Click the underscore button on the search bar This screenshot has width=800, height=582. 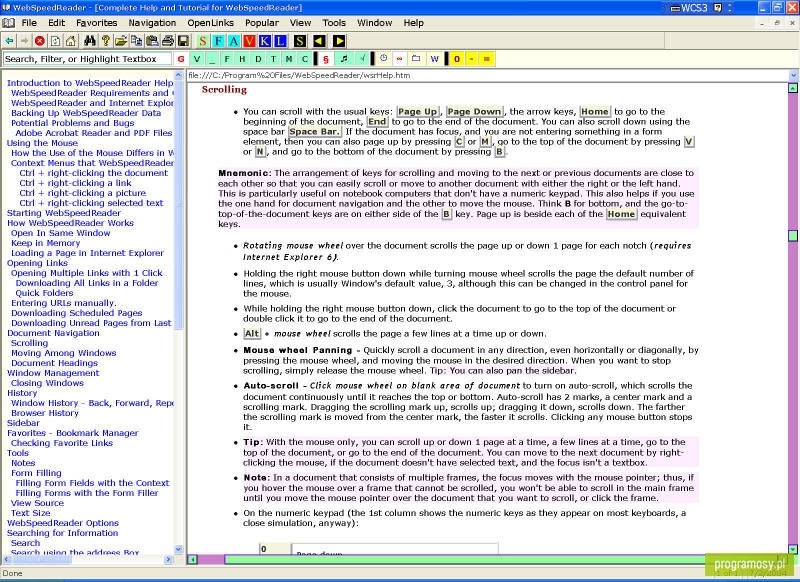[x=212, y=59]
